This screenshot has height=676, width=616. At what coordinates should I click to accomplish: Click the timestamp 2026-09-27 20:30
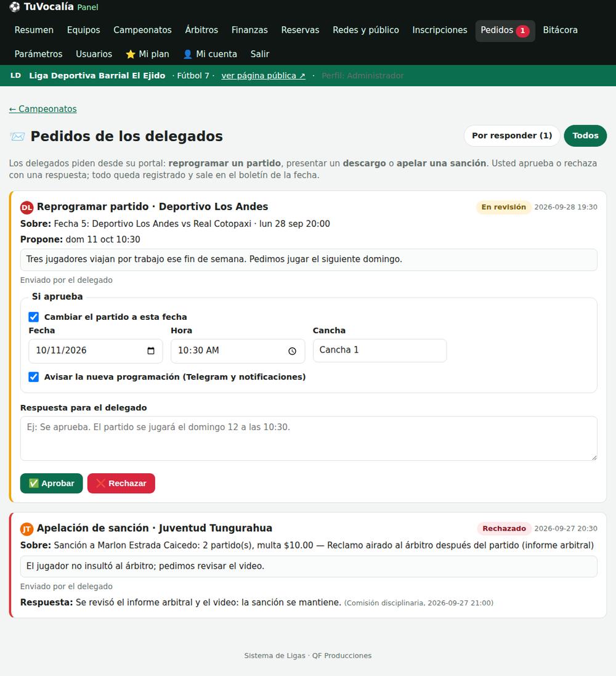[566, 529]
